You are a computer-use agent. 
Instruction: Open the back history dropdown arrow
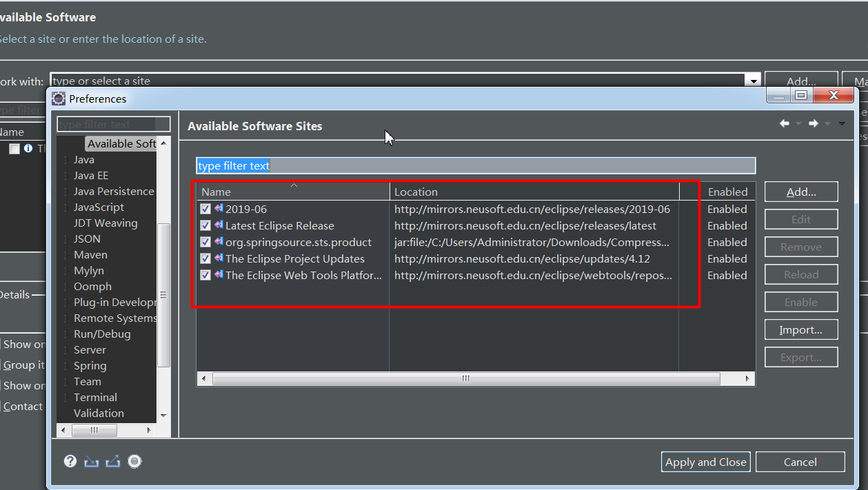point(798,124)
